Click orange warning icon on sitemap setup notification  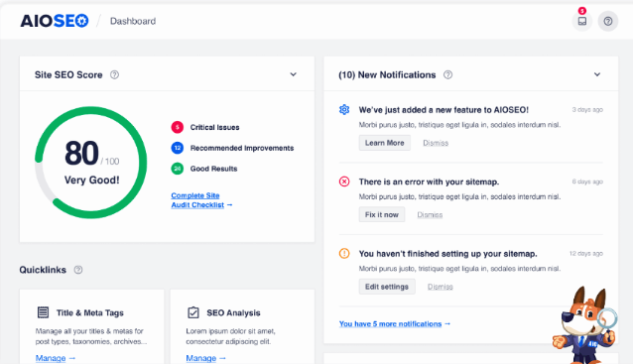click(x=344, y=254)
